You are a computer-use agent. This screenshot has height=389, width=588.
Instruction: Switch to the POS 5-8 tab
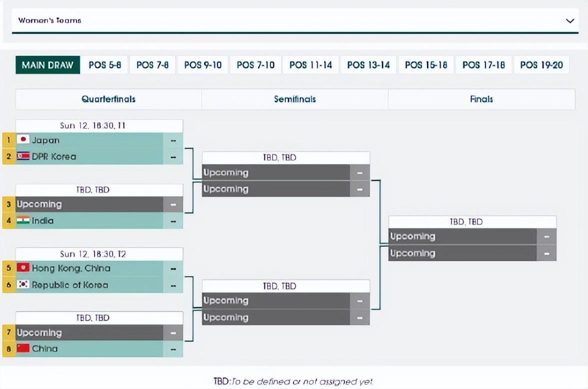point(105,65)
